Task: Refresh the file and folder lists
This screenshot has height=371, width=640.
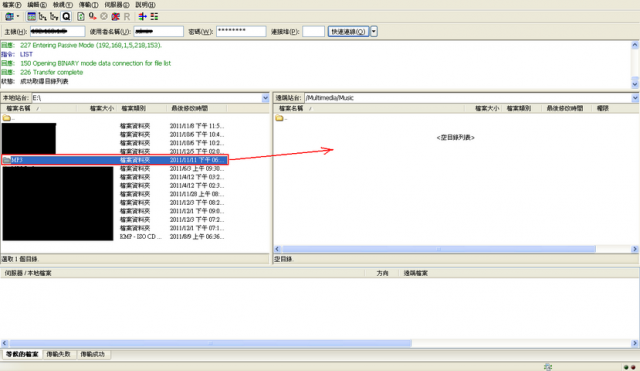Action: coord(81,17)
